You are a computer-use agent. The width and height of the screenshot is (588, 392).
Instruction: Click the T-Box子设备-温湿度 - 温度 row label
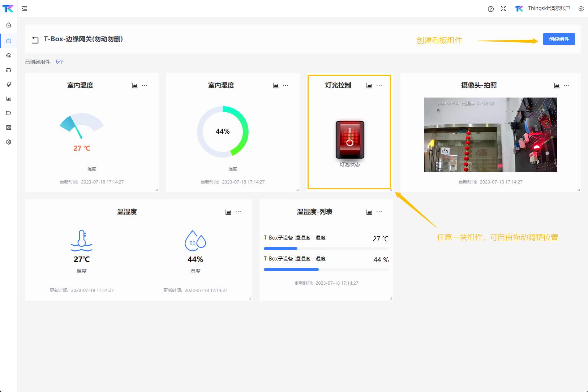[x=295, y=238]
